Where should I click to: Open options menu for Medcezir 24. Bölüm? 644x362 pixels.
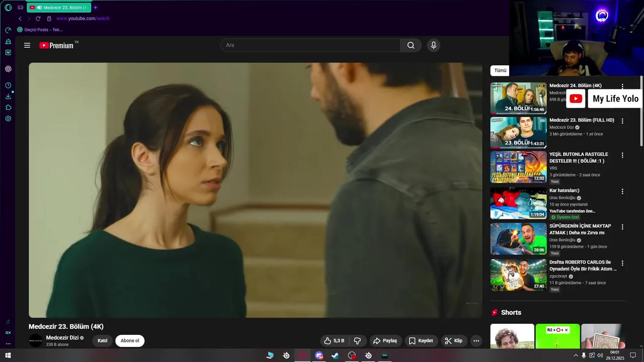622,86
